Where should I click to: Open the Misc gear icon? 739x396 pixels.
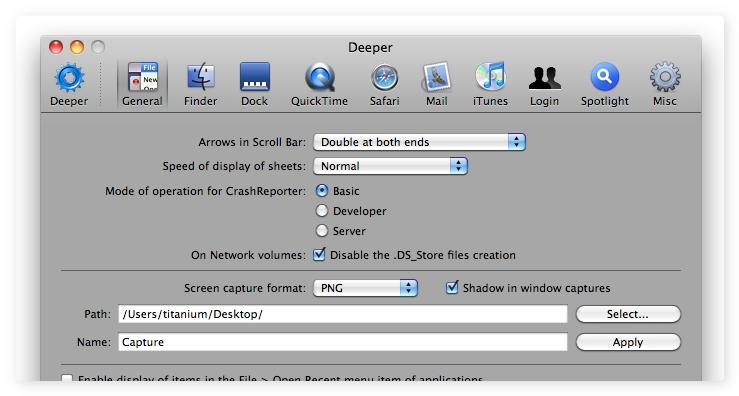[665, 77]
